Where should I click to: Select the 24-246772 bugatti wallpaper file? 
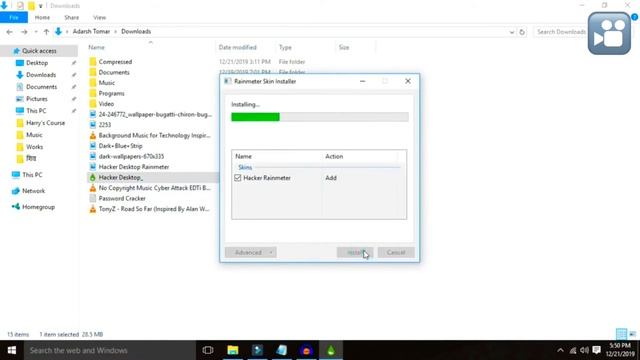point(155,115)
